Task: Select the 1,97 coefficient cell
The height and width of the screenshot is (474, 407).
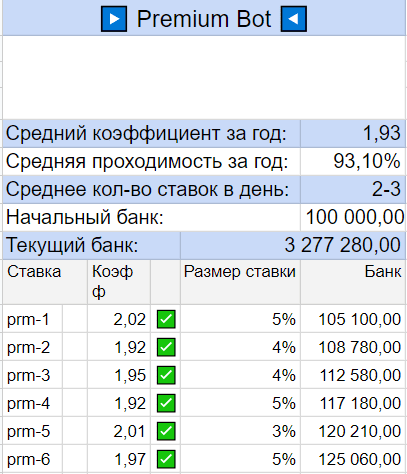Action: coord(119,459)
